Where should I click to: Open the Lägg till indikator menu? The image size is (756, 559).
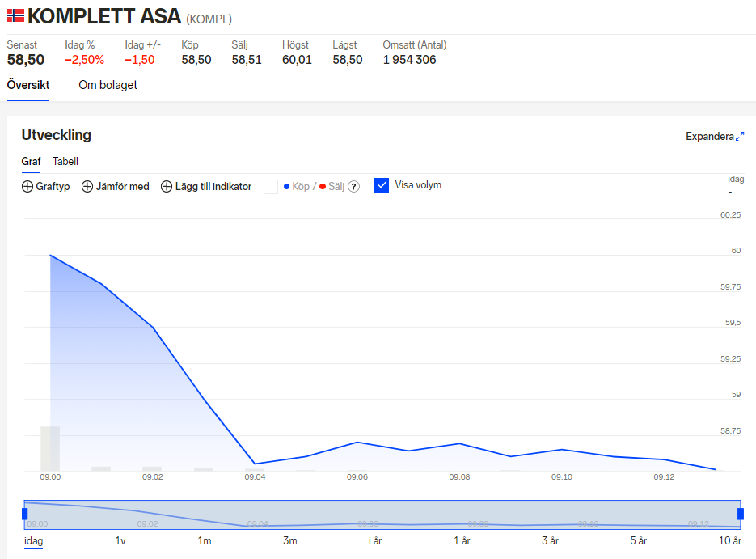click(x=213, y=187)
